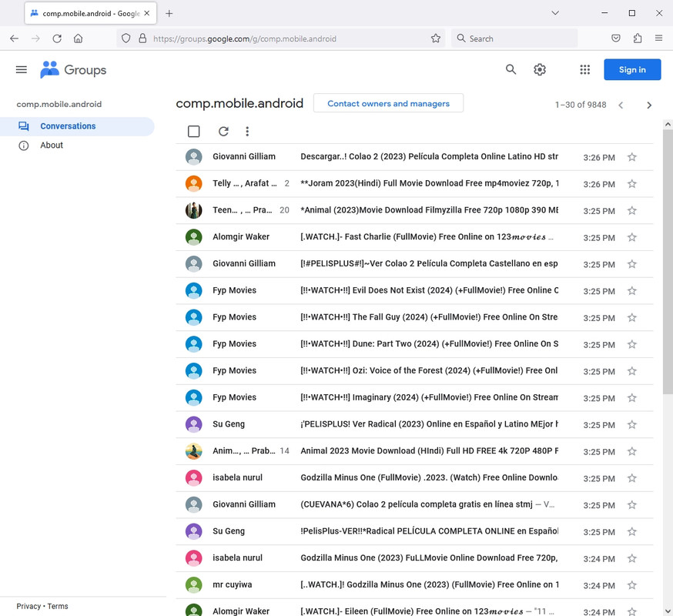The height and width of the screenshot is (616, 673).
Task: Click the Terms footer link
Action: point(58,606)
